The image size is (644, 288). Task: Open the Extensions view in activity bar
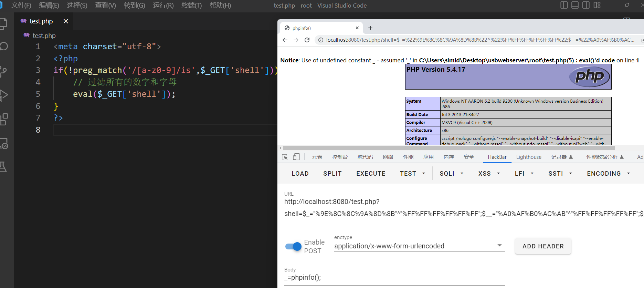(4, 119)
